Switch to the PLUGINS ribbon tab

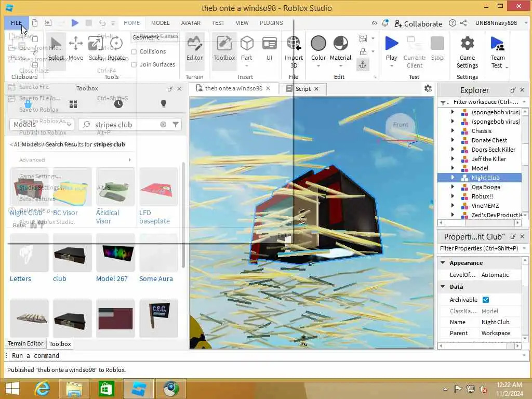pyautogui.click(x=271, y=23)
